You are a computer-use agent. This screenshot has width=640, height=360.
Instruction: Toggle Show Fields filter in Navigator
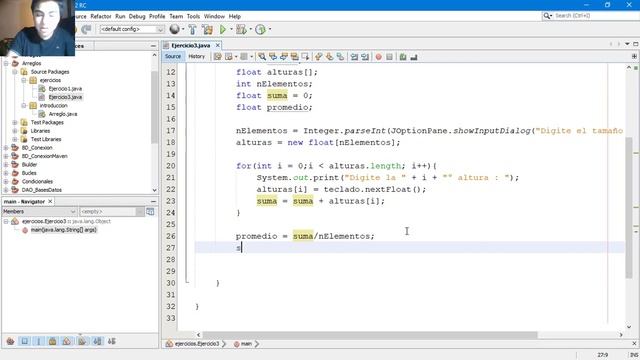[x=24, y=341]
